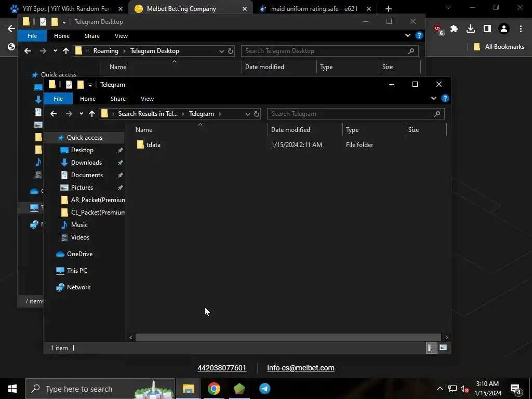Viewport: 532px width, 399px height.
Task: Click New folder icon in Telegram title bar
Action: tap(81, 85)
